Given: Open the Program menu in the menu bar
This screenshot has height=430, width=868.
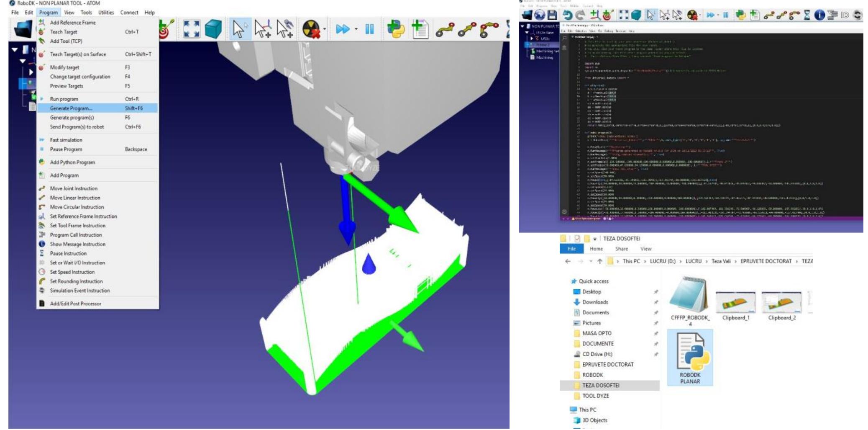Looking at the screenshot, I should tap(49, 13).
